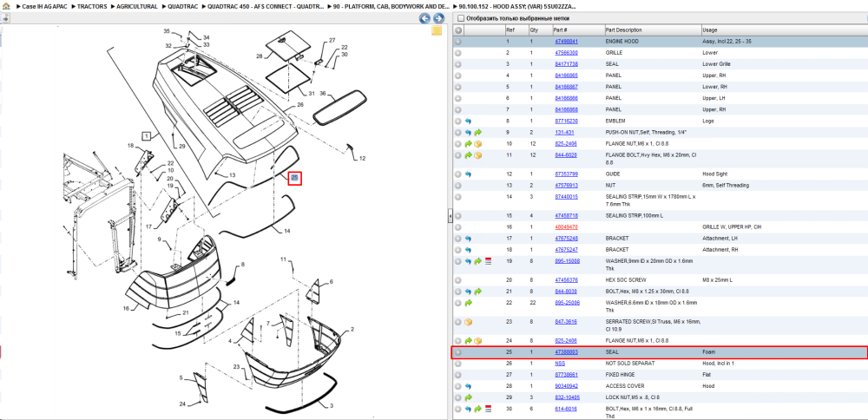This screenshot has height=420, width=868.
Task: Open the 90 - PLATFORM, CAB, BODYWORK breadcrumb
Action: 392,6
